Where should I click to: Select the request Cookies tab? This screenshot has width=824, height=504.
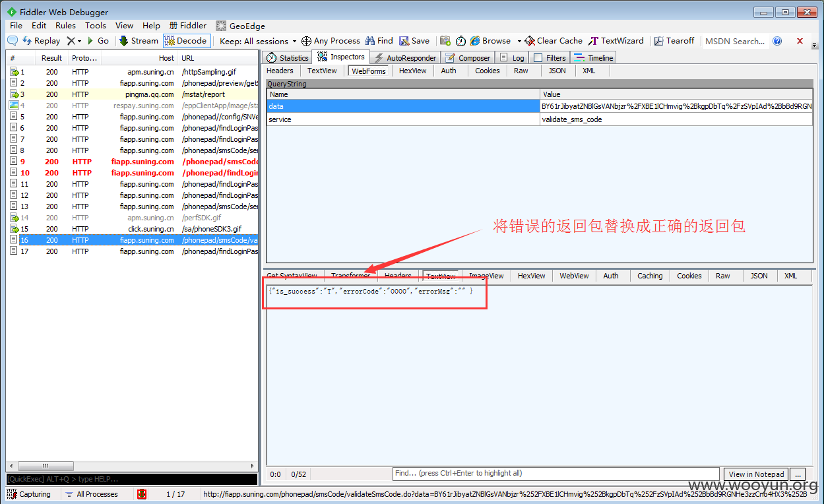[x=488, y=71]
